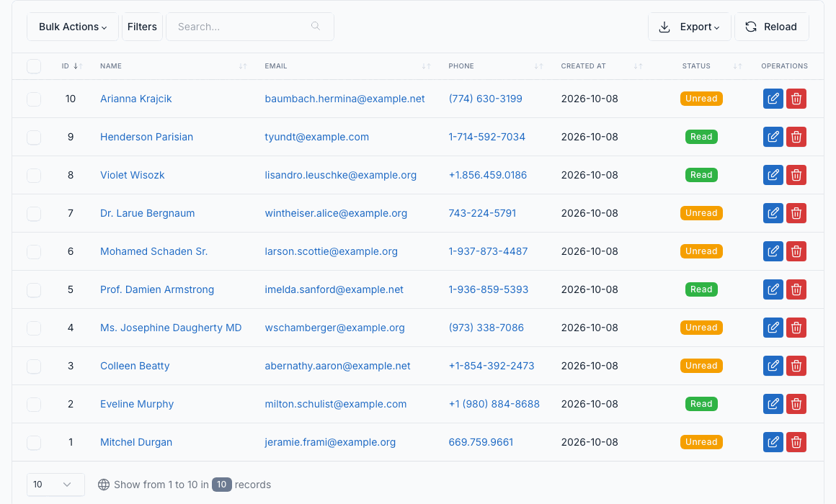
Task: Delete Henderson Parisian's entry
Action: pyautogui.click(x=796, y=137)
